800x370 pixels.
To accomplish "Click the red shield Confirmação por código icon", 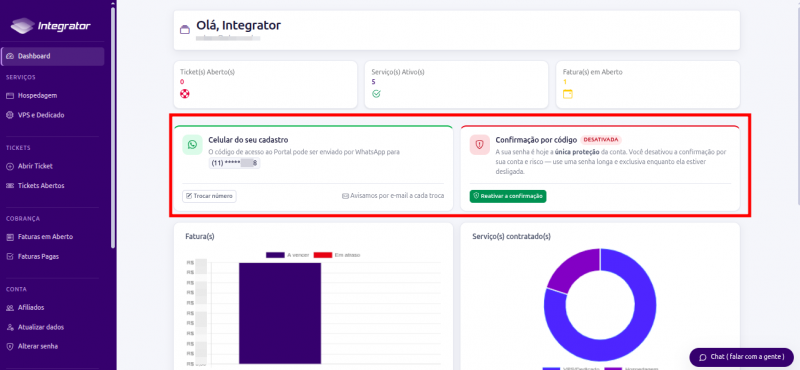I will [x=479, y=144].
